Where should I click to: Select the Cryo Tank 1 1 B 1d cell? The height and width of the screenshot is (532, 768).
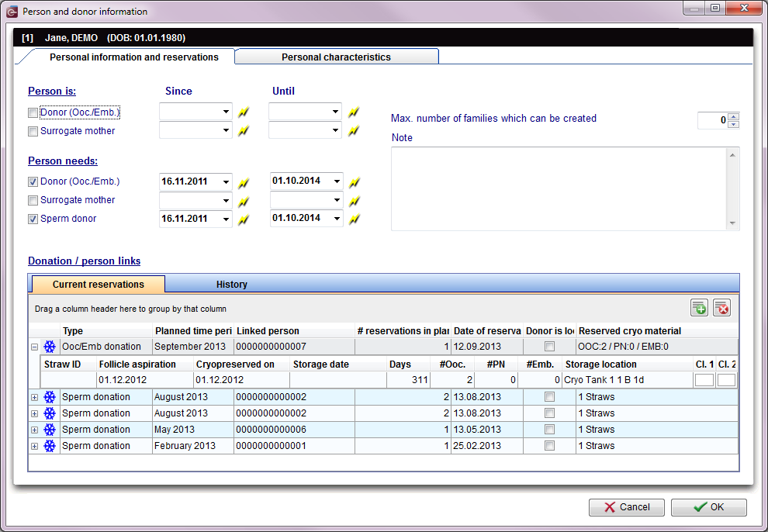coord(628,380)
